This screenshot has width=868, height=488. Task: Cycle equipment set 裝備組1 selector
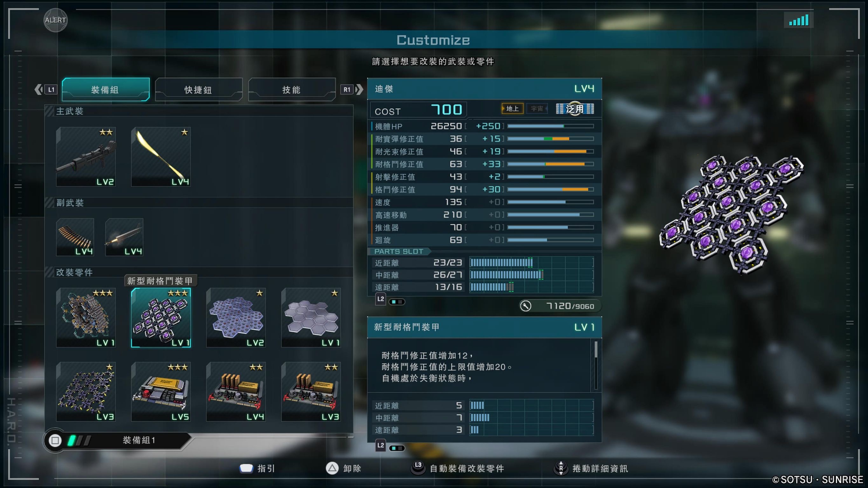[117, 440]
